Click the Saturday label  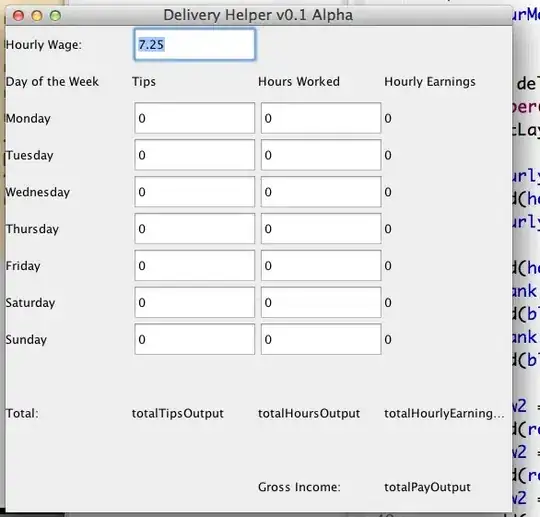30,303
